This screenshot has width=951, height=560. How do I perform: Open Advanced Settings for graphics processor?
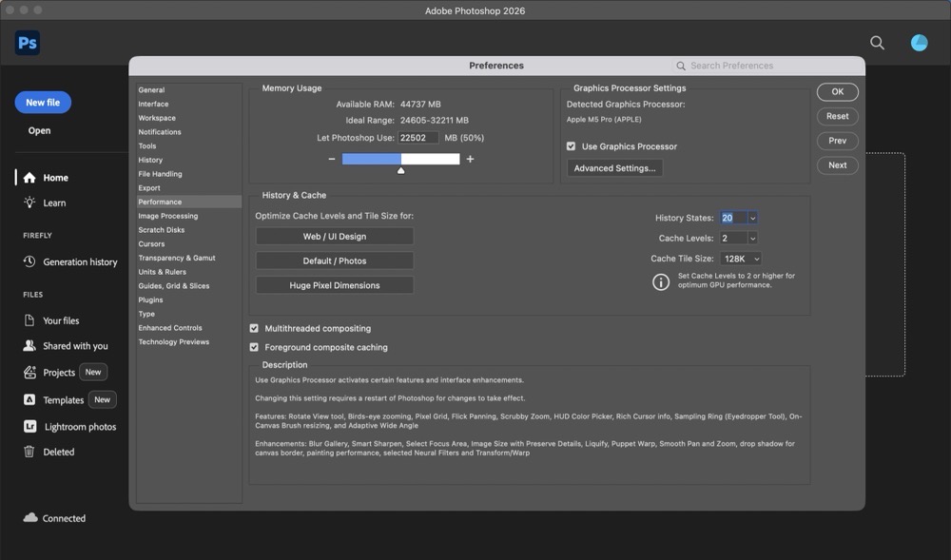(x=614, y=168)
